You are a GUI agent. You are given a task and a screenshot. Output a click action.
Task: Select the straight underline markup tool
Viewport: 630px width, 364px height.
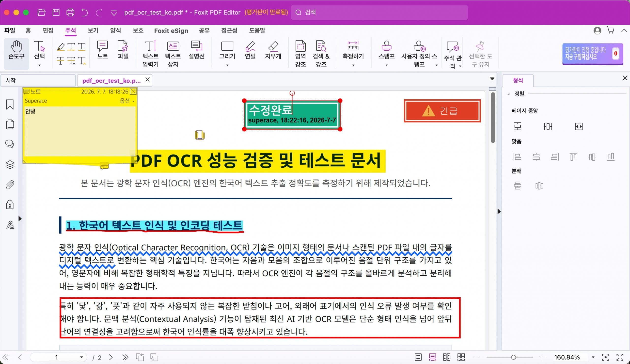click(x=82, y=47)
